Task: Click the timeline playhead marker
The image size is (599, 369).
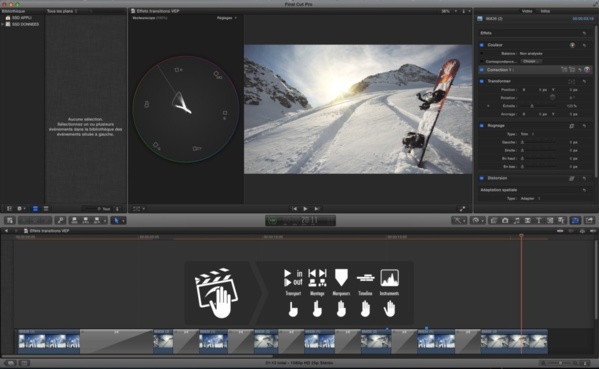Action: tap(521, 236)
